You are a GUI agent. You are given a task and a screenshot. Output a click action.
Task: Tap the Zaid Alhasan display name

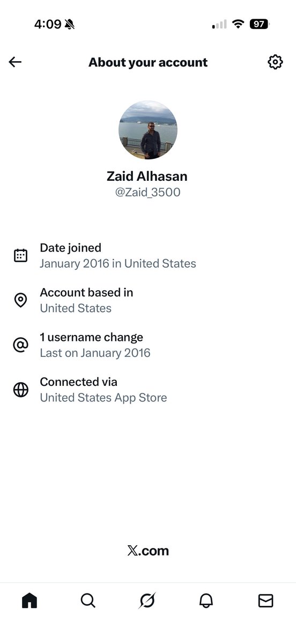click(147, 176)
